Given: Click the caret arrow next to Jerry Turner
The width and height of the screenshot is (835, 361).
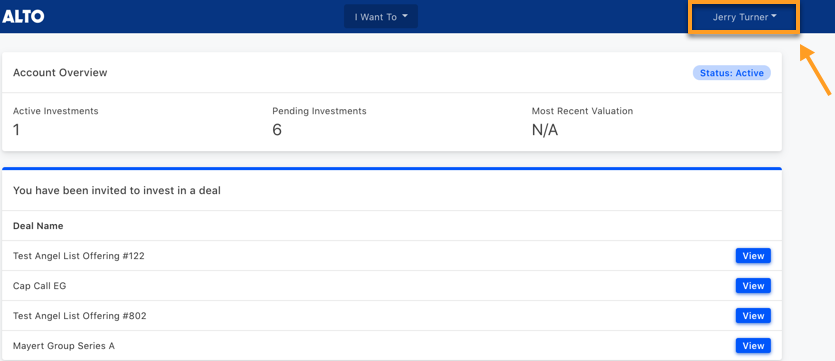Looking at the screenshot, I should [774, 17].
